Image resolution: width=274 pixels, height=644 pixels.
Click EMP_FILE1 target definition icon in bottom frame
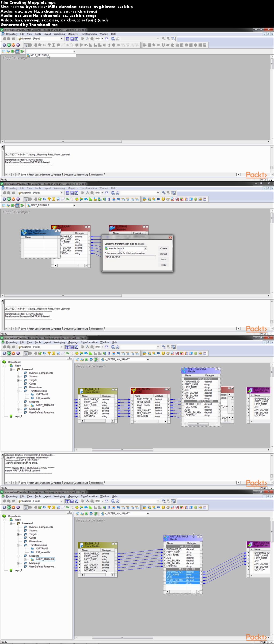pos(250,544)
